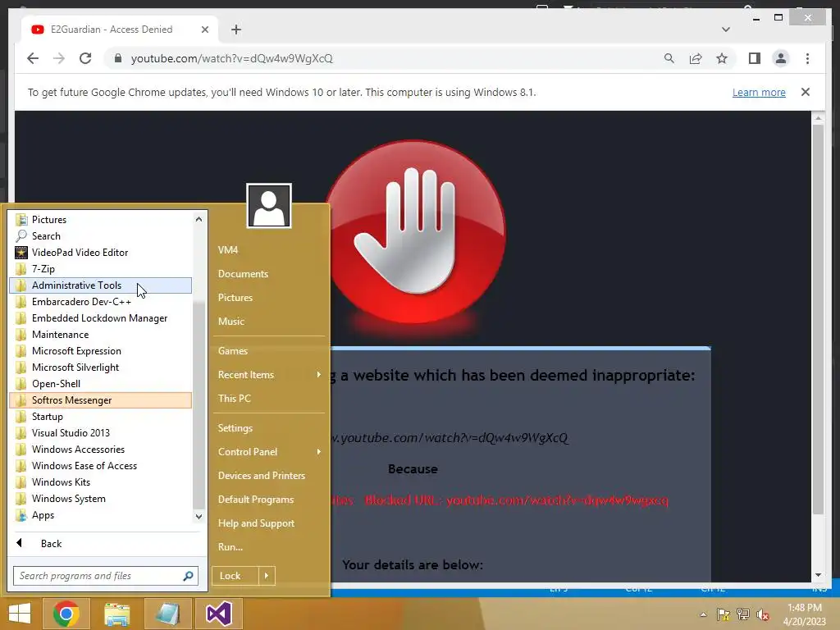Open the Chrome profile avatar

click(781, 58)
